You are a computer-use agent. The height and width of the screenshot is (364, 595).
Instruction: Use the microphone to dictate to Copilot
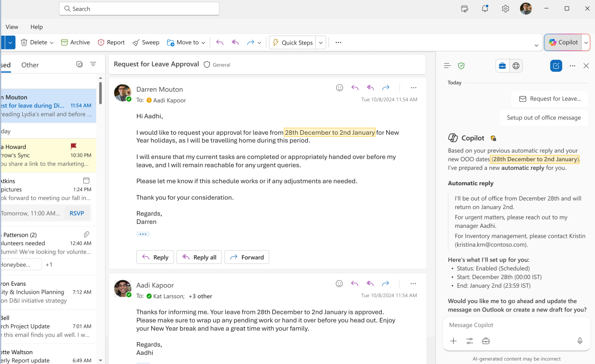pyautogui.click(x=580, y=341)
